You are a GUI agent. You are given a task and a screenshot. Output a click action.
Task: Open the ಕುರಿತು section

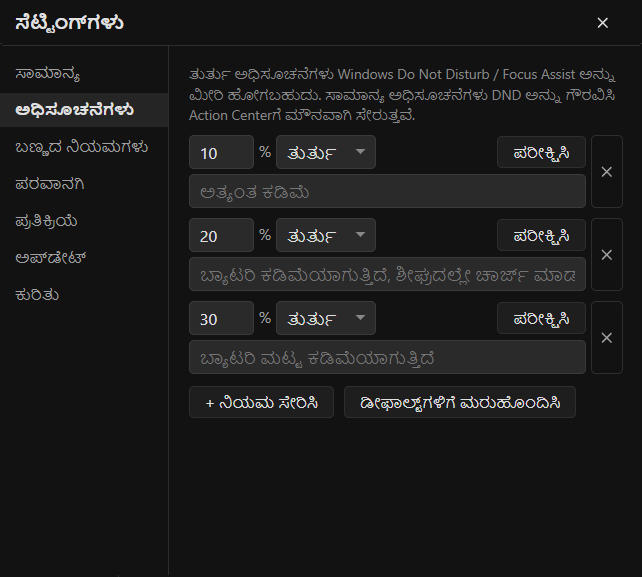84,295
